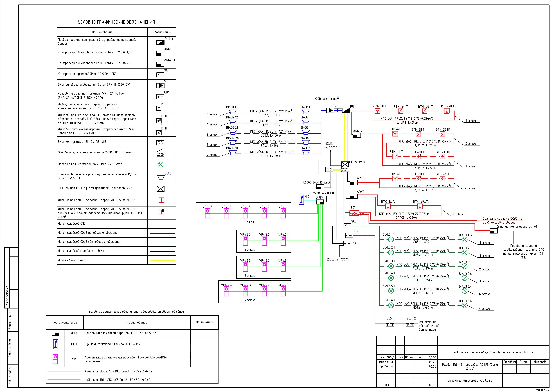Select the Примечание column header
Image resolution: width=554 pixels, height=392 pixels.
[204, 322]
